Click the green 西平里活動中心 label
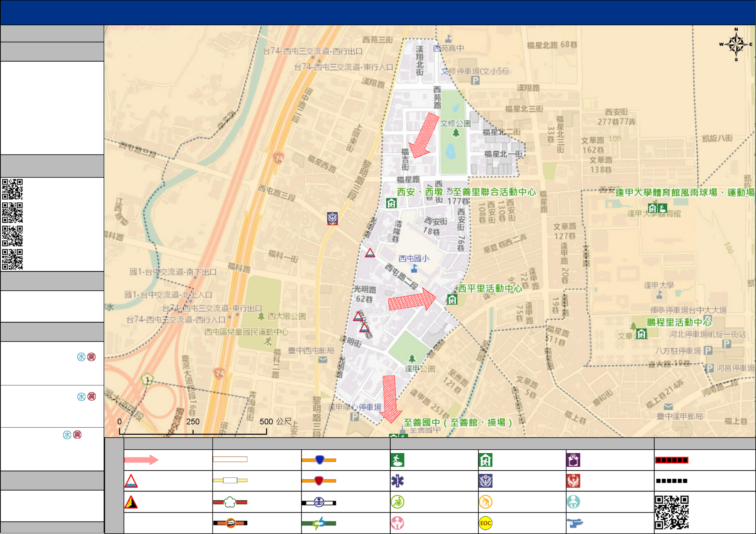 (x=490, y=289)
